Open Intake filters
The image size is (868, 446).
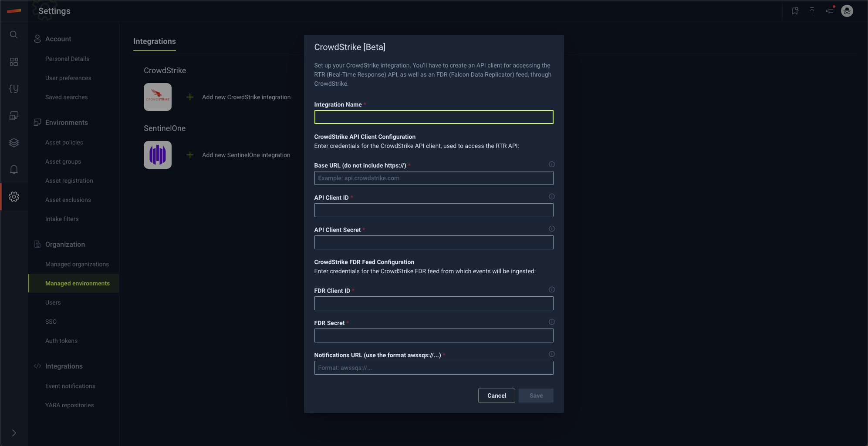tap(62, 219)
